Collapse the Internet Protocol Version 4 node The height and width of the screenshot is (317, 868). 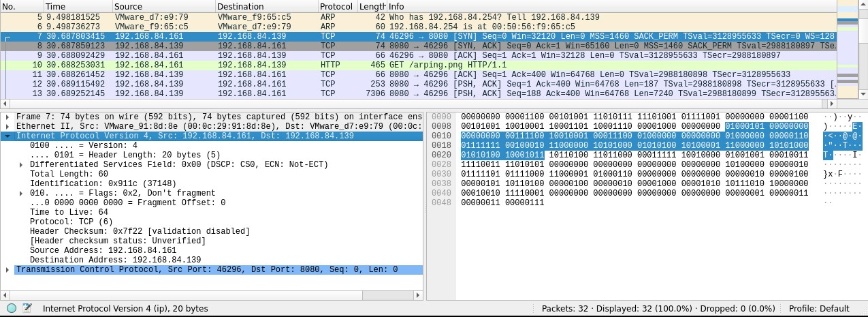click(x=7, y=136)
